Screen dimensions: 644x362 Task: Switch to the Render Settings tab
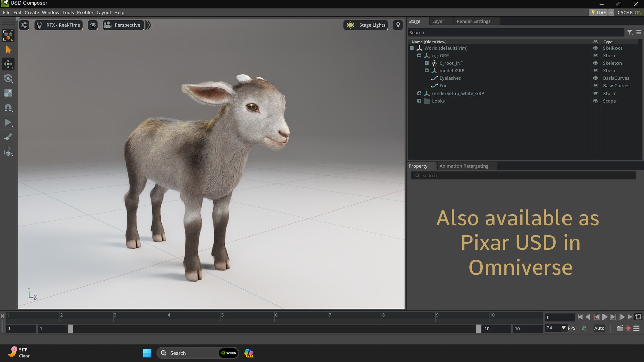473,21
